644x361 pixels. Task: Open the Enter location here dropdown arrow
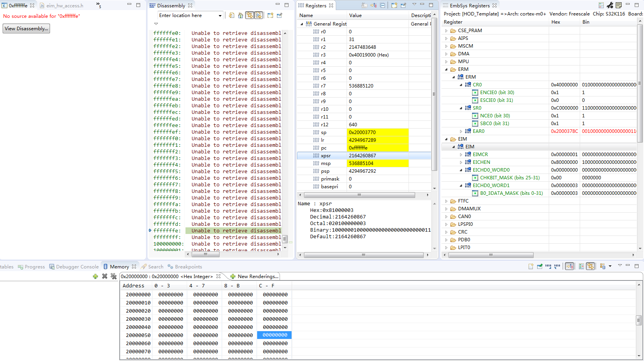[x=220, y=15]
